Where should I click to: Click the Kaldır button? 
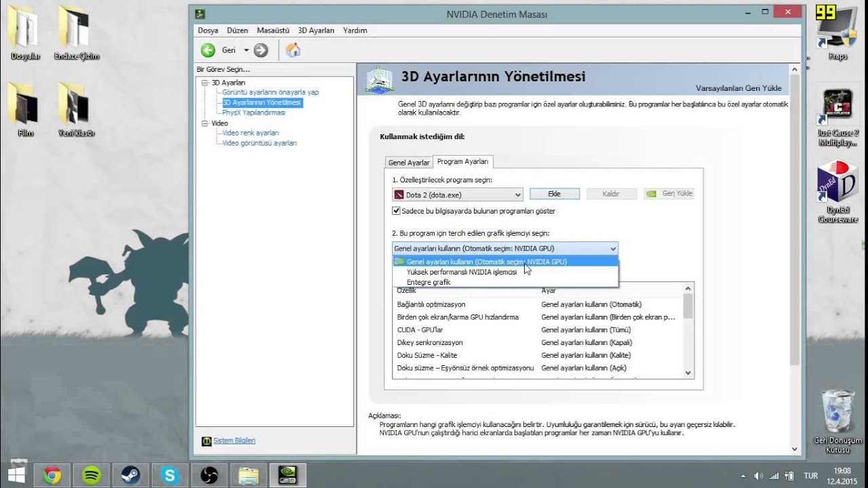611,194
